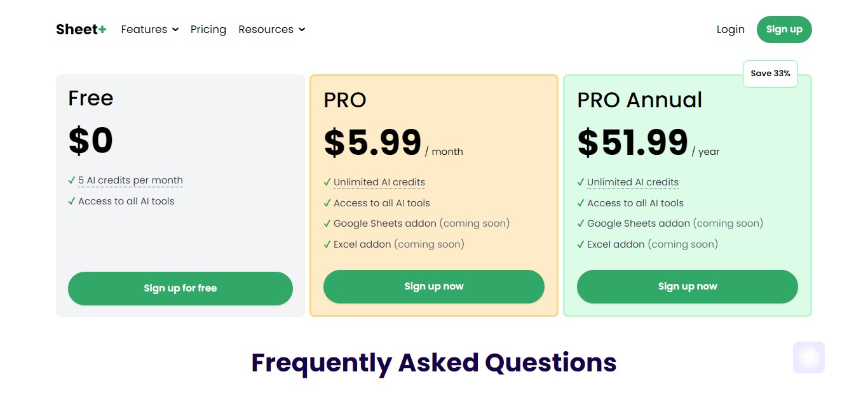Viewport: 868px width, 393px height.
Task: Click the Sheet+ logo
Action: (81, 29)
